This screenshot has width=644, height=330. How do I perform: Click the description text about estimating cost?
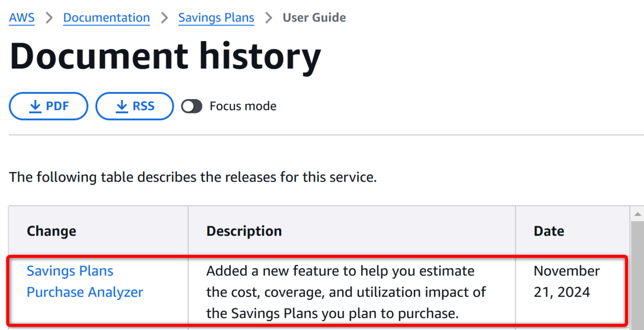click(346, 292)
